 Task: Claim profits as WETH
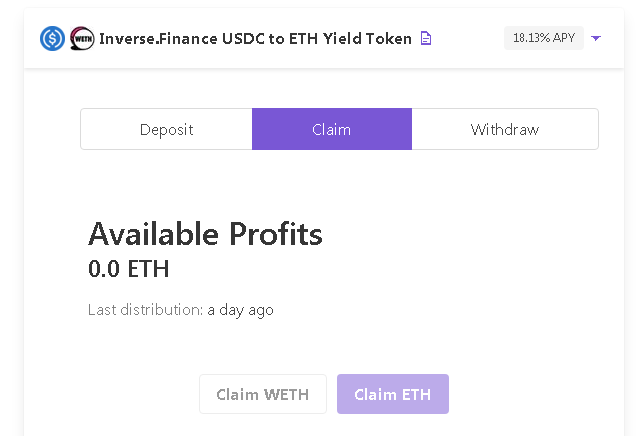click(263, 394)
